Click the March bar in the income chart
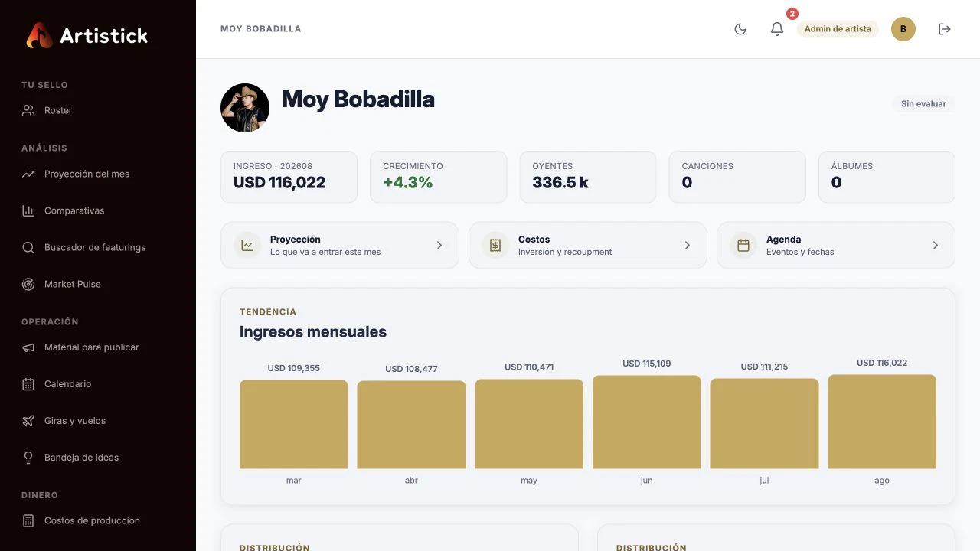Viewport: 980px width, 551px height. [294, 424]
